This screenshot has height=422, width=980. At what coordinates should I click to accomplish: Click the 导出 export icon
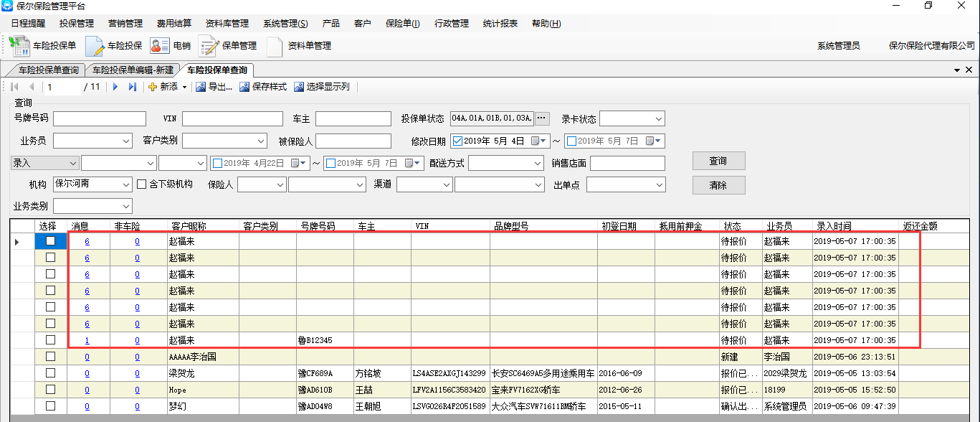201,87
